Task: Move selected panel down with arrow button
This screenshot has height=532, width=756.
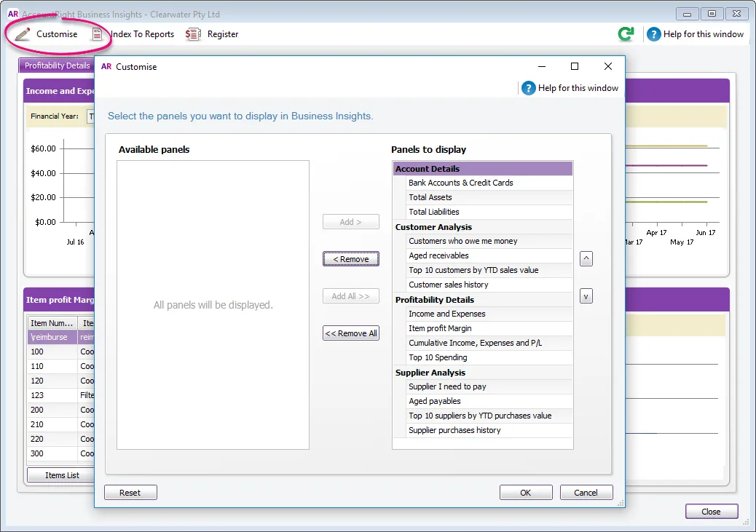Action: [x=586, y=296]
